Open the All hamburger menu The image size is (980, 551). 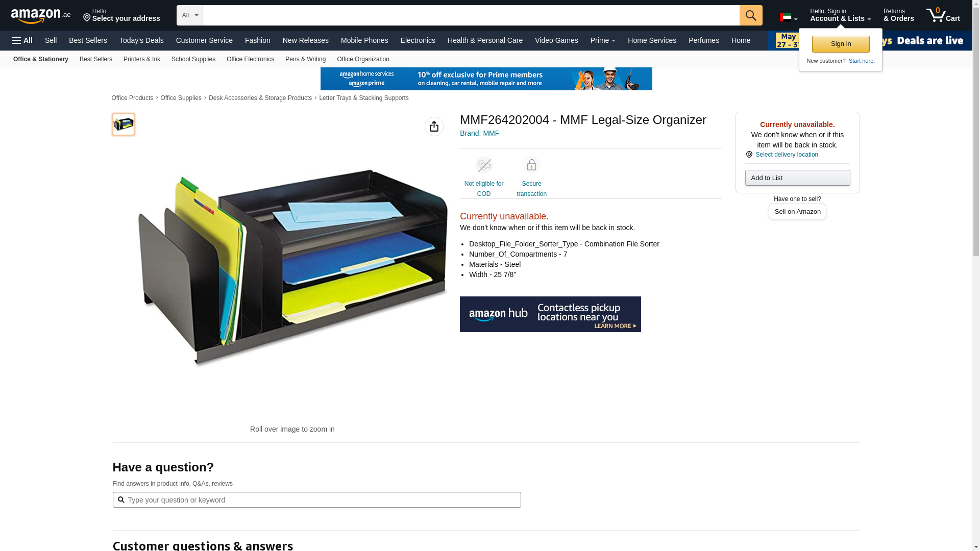[22, 40]
